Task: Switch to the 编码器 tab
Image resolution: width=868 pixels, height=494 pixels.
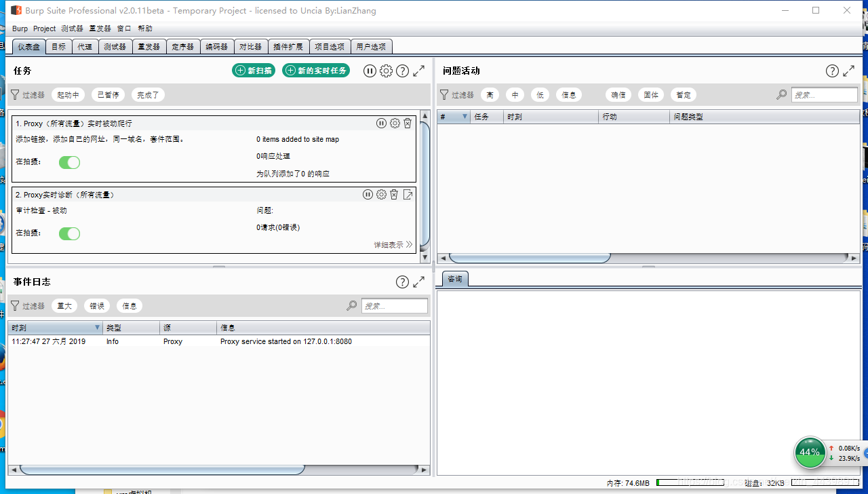Action: (217, 47)
